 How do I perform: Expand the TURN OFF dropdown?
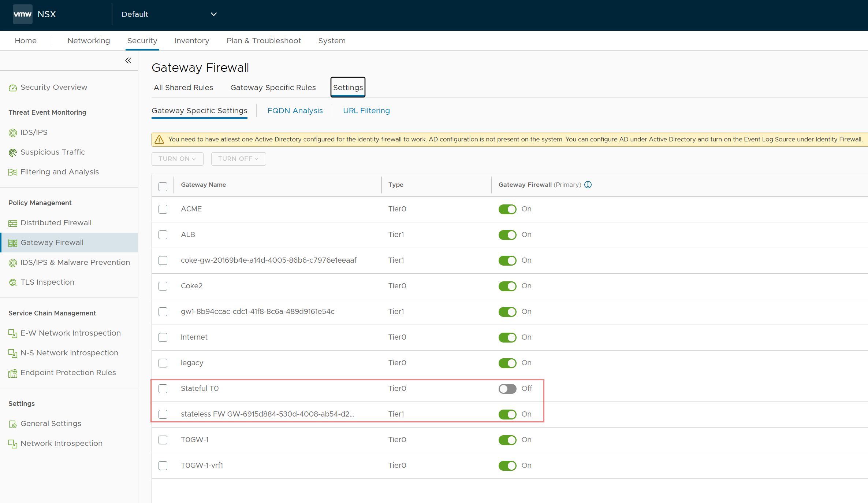point(238,159)
